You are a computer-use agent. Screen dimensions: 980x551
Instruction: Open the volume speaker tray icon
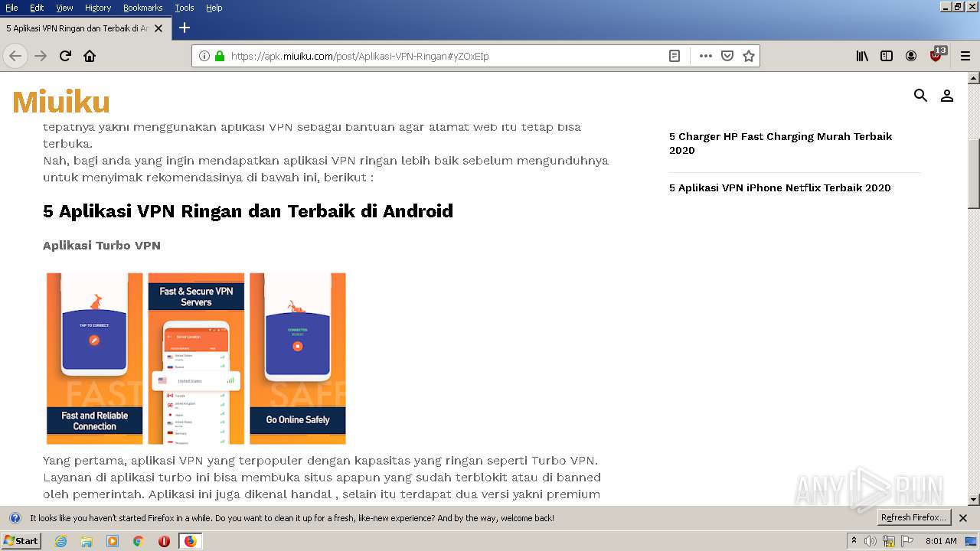(x=871, y=541)
